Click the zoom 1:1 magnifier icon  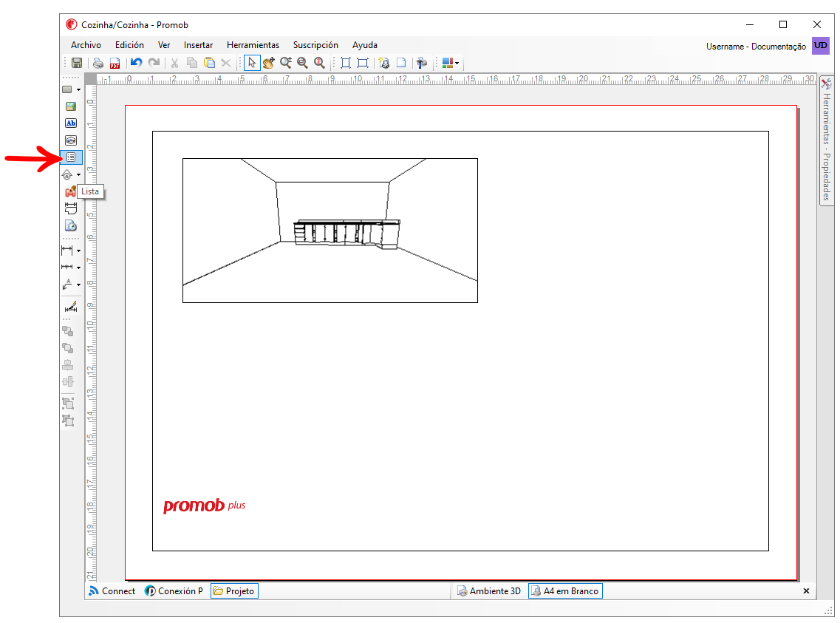click(319, 63)
